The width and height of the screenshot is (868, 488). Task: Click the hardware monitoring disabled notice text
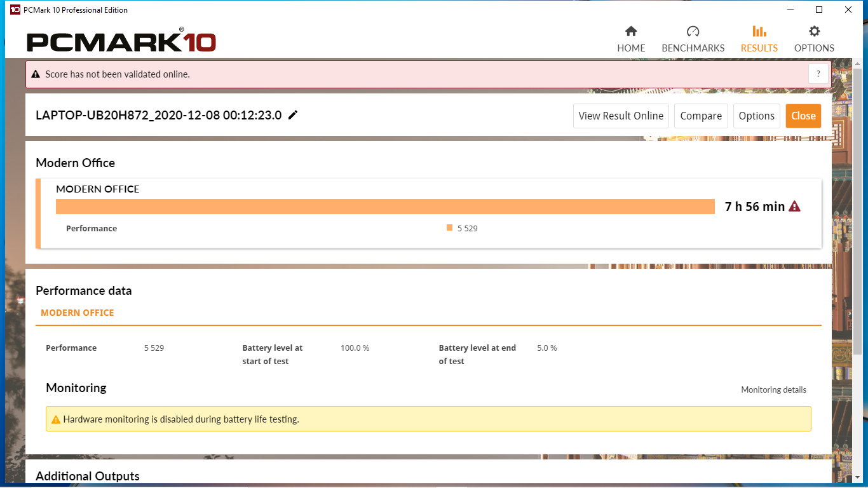tap(181, 419)
